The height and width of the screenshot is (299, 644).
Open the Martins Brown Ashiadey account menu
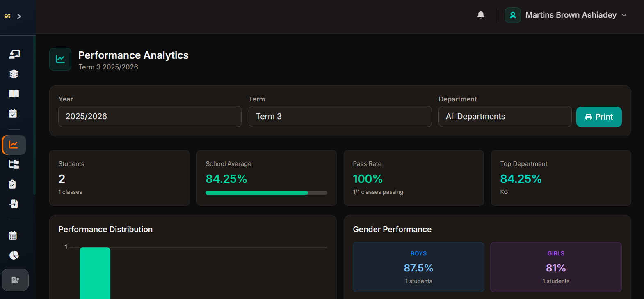click(x=576, y=15)
